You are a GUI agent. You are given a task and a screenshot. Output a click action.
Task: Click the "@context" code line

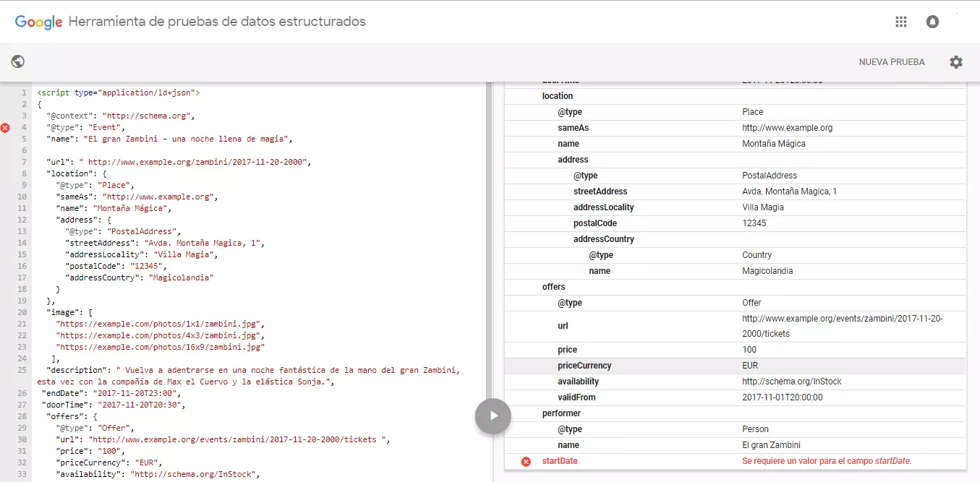tap(121, 116)
